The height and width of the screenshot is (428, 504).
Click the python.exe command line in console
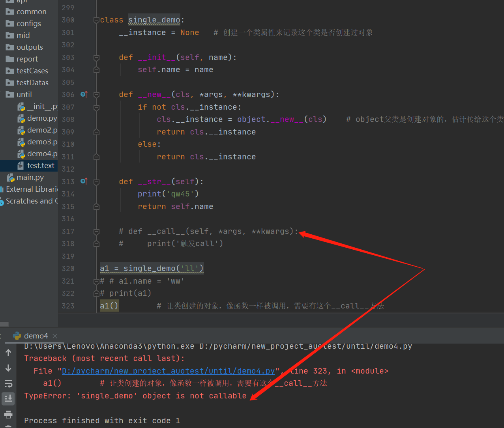[x=218, y=346]
